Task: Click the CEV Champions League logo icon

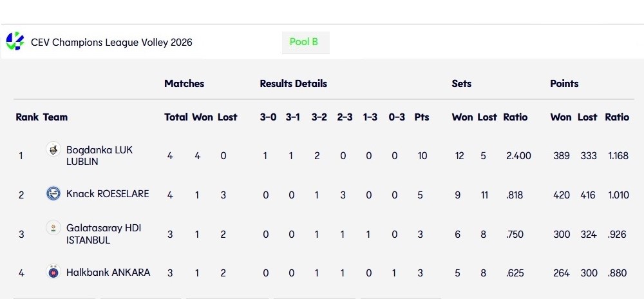Action: 15,41
